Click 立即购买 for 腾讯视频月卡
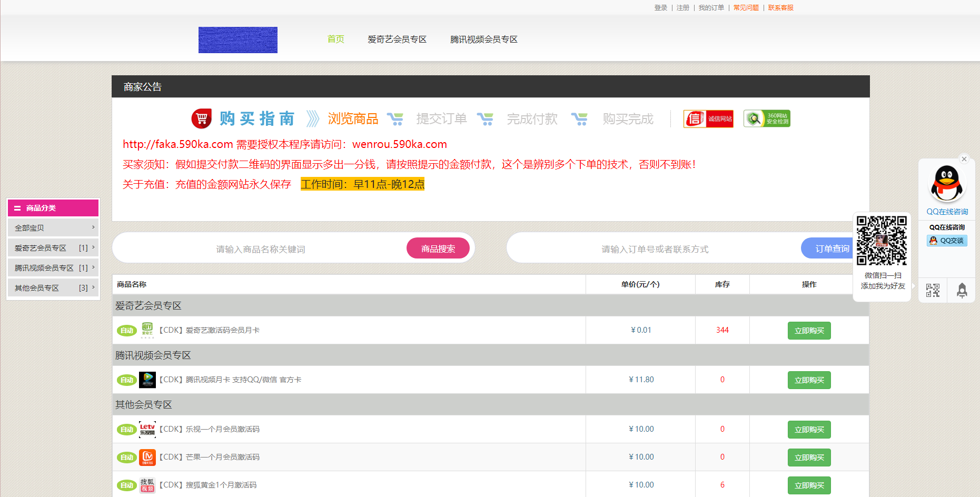The image size is (980, 497). pos(809,380)
